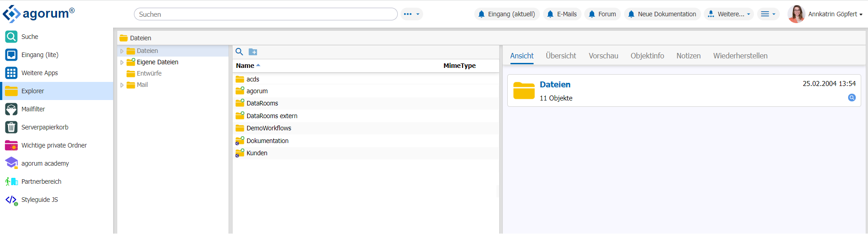Open Serverpapierkorb trash icon
The width and height of the screenshot is (868, 234).
(x=11, y=127)
